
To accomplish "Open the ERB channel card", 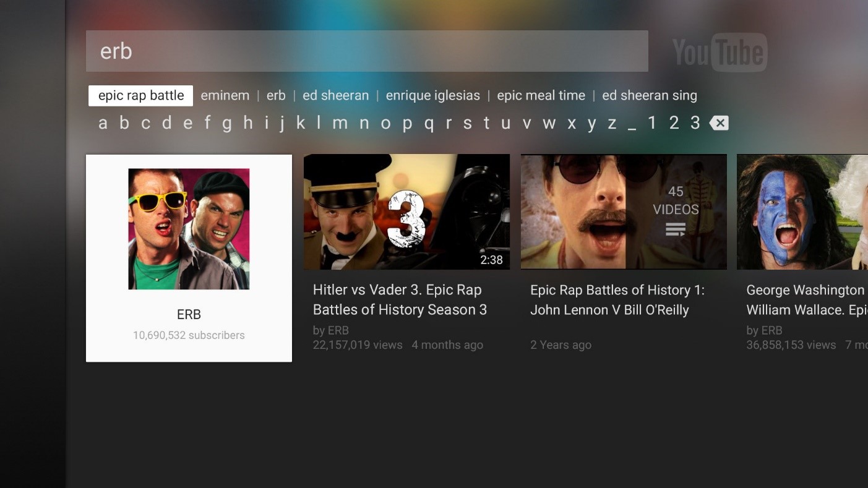I will [189, 258].
